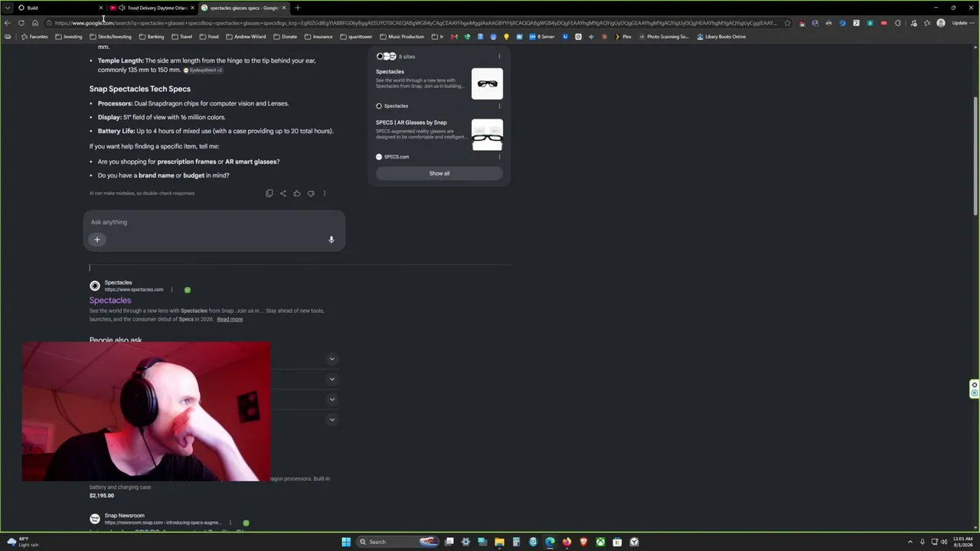Open the Brave browser from taskbar
The image size is (980, 551).
(x=583, y=542)
